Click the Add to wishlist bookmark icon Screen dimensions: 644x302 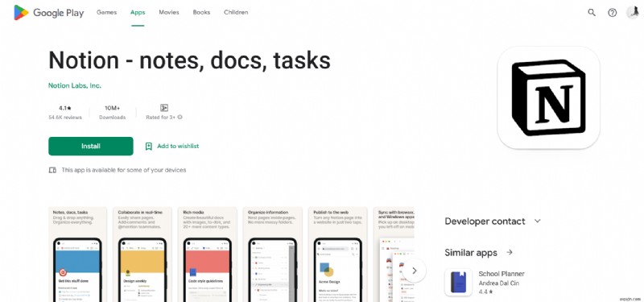149,147
